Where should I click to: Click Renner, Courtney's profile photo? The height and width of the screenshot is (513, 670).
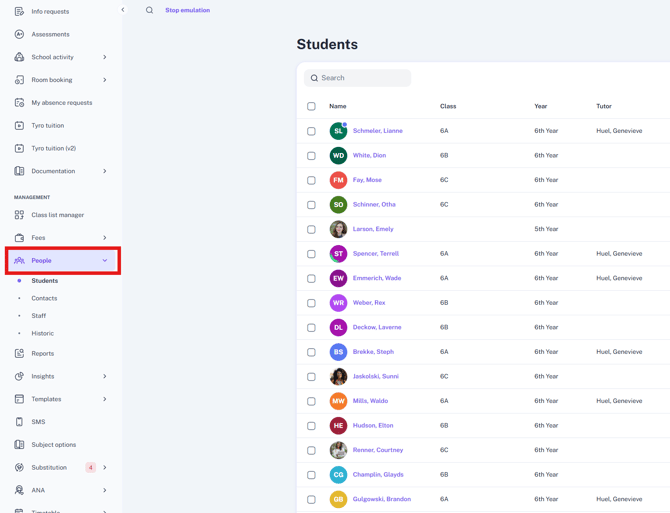(338, 450)
